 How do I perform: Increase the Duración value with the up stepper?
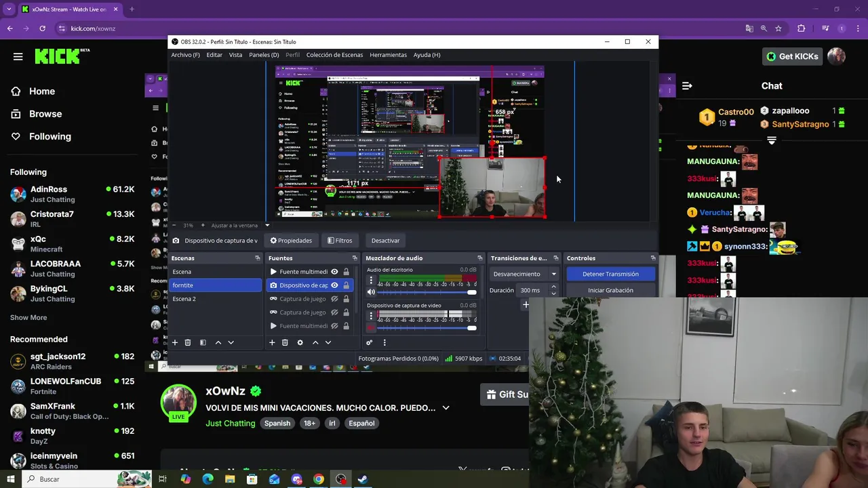[553, 287]
